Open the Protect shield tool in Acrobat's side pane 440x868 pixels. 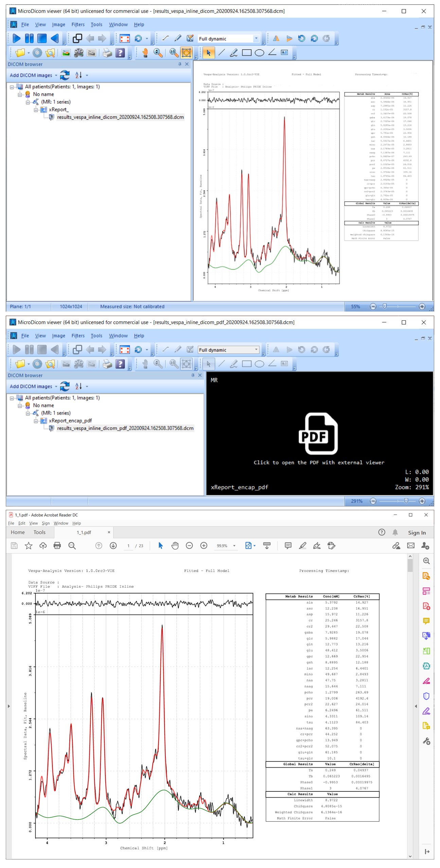point(426,696)
